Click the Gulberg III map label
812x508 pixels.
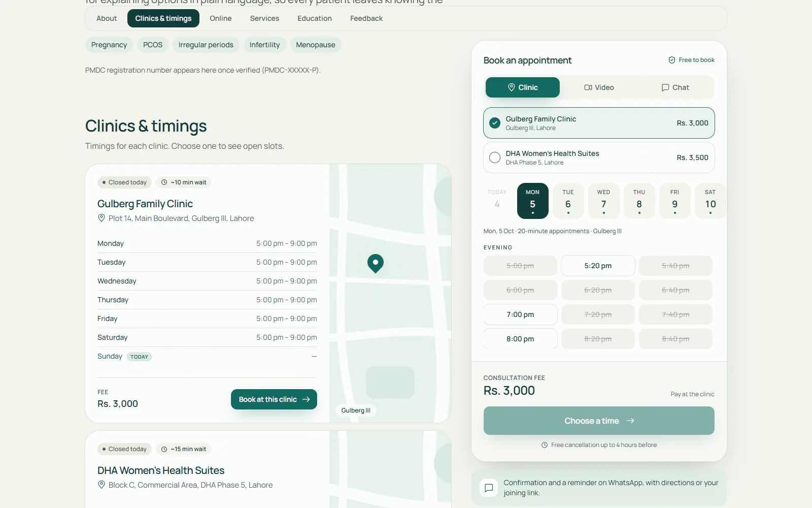[x=356, y=410]
